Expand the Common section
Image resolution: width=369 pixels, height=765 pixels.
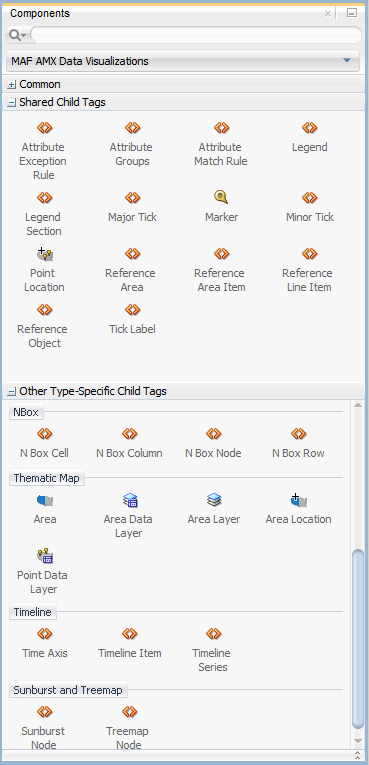(12, 85)
